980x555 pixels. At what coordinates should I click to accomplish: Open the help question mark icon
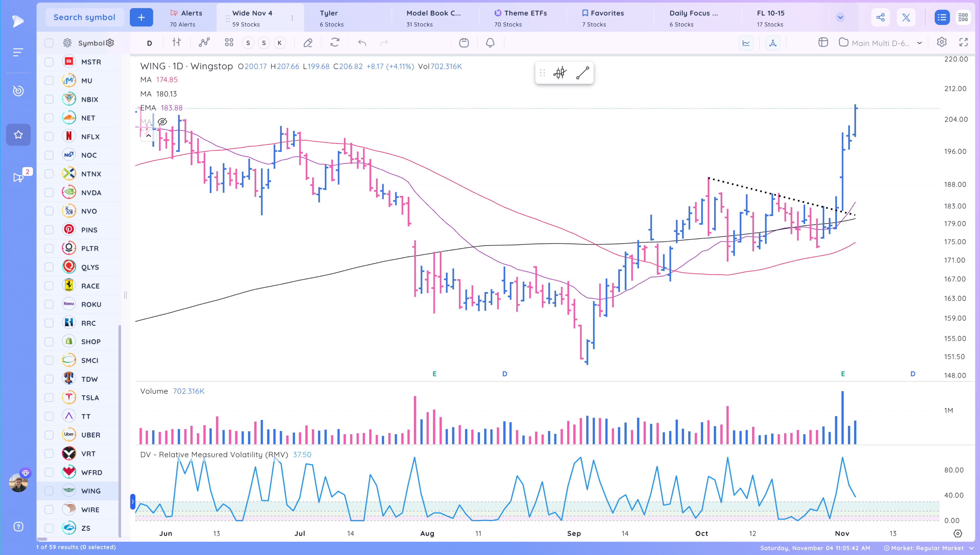tap(18, 527)
